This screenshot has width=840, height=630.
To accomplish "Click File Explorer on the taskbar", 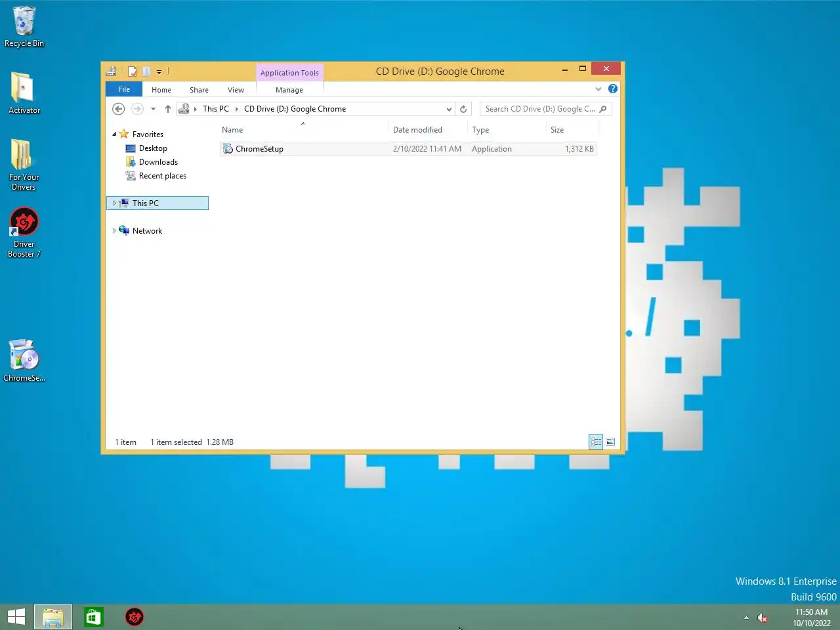I will pyautogui.click(x=53, y=617).
